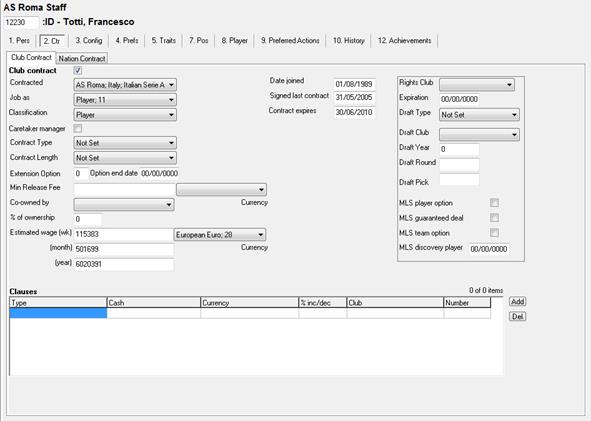
Task: Click the Del clause button
Action: [518, 317]
